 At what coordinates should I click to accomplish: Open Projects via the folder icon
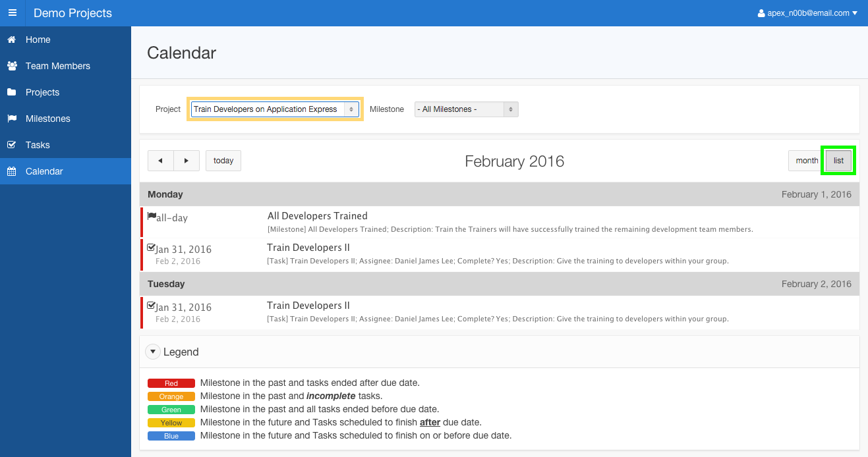pyautogui.click(x=11, y=92)
